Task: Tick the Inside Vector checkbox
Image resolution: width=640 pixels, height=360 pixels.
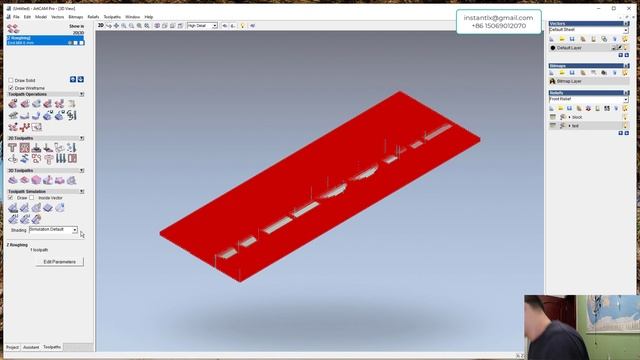Action: [32, 198]
